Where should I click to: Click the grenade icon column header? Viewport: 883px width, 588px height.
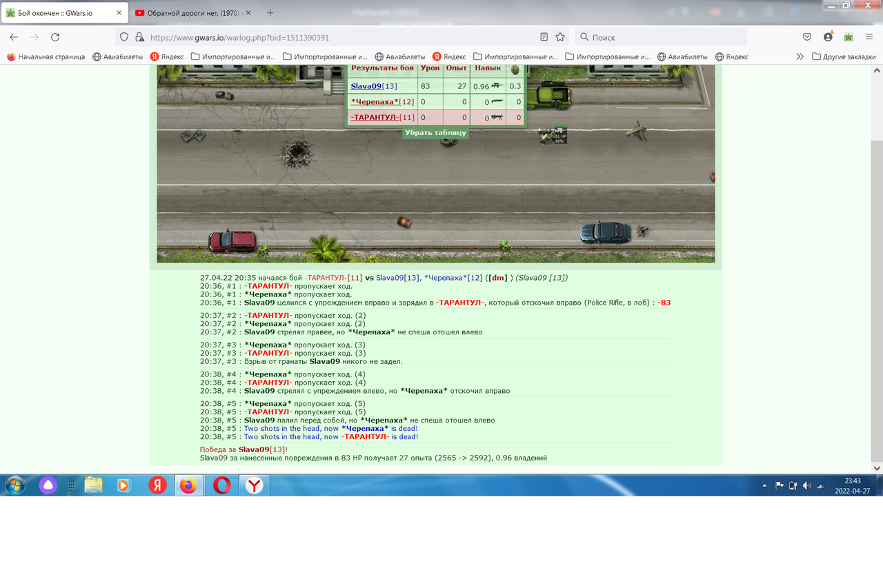[x=515, y=68]
